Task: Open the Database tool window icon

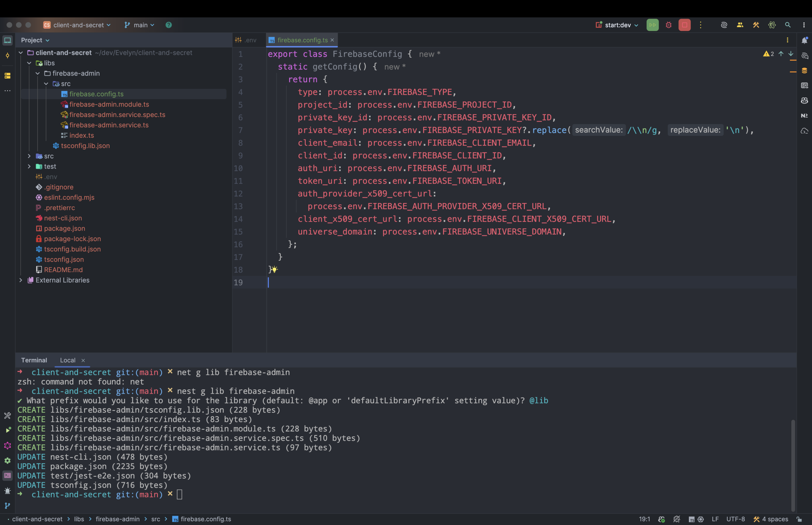Action: click(x=804, y=70)
